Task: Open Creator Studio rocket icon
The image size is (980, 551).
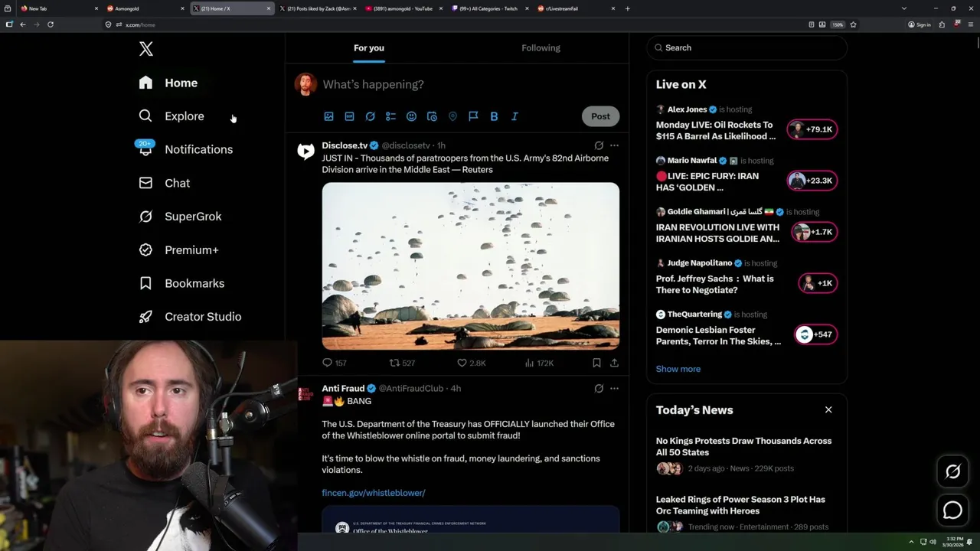Action: pos(145,316)
